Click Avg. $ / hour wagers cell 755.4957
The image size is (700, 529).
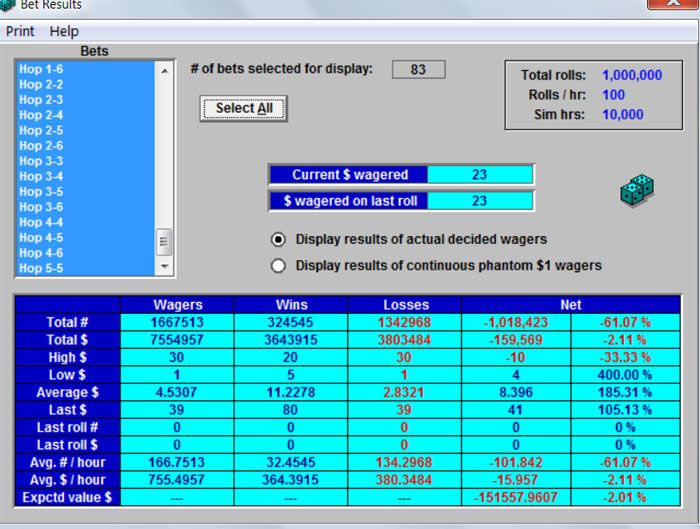coord(177,480)
